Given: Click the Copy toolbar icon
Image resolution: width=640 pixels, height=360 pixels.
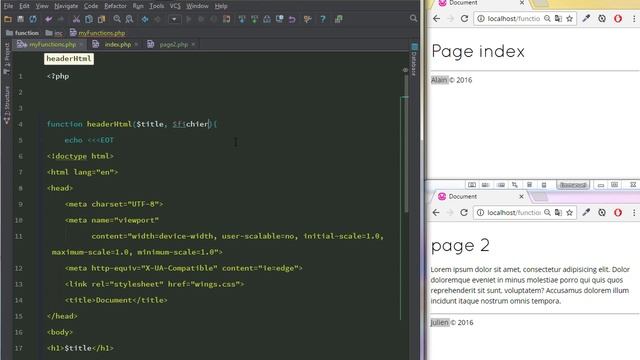Looking at the screenshot, I should click(x=89, y=19).
